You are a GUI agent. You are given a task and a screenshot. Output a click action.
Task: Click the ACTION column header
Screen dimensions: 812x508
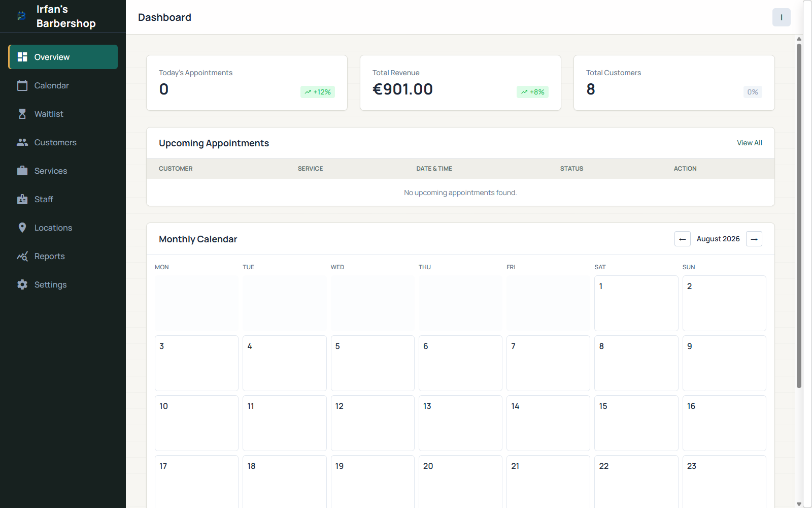point(685,169)
